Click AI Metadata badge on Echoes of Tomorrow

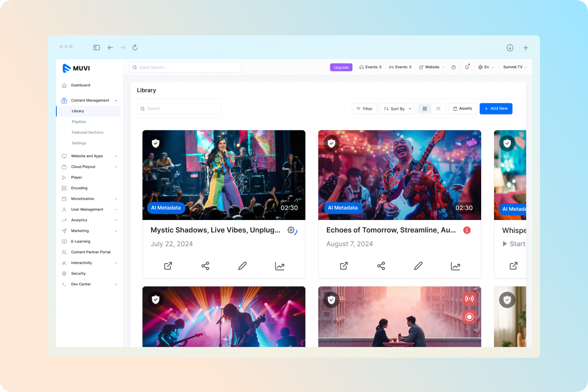click(343, 208)
